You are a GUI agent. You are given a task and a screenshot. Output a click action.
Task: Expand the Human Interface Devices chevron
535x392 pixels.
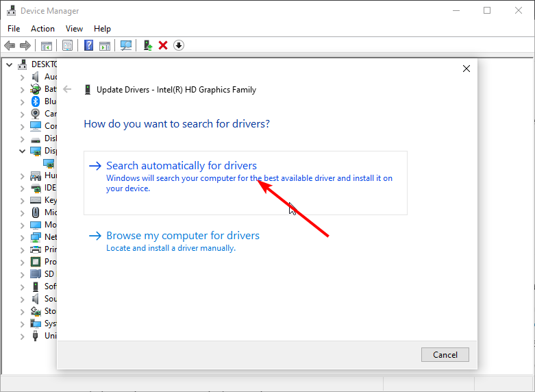(22, 176)
